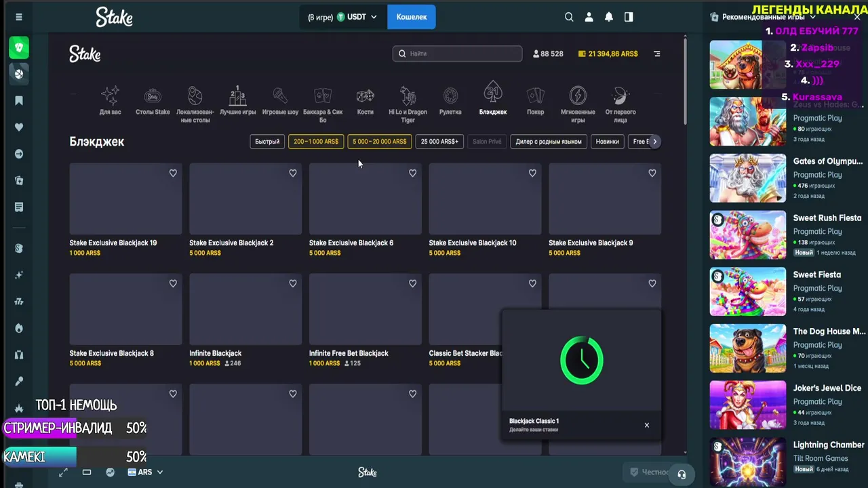Toggle the side panel layout icon in the top bar
868x488 pixels.
[x=629, y=17]
